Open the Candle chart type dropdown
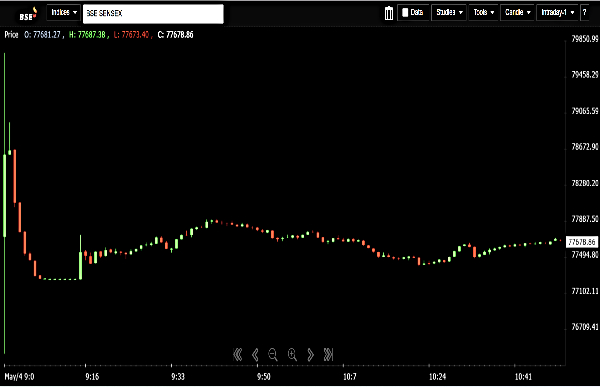Image resolution: width=600 pixels, height=388 pixels. tap(517, 13)
